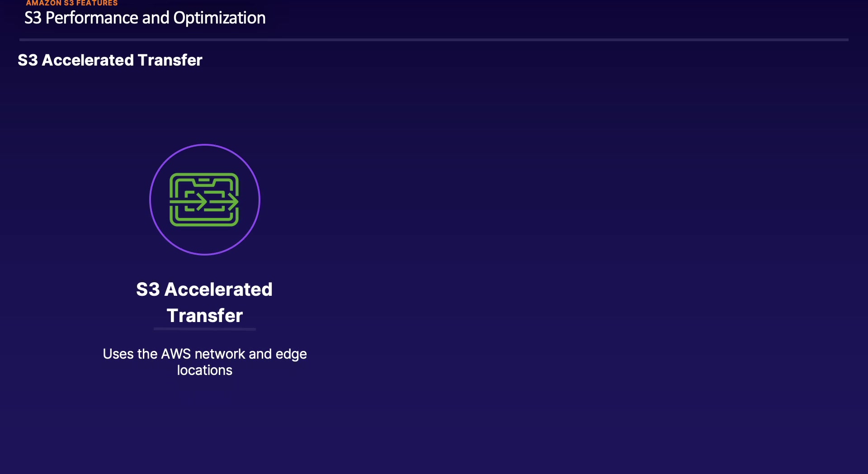Click the bold word "Transfer" beneath icon
Viewport: 868px width, 474px height.
click(x=205, y=316)
